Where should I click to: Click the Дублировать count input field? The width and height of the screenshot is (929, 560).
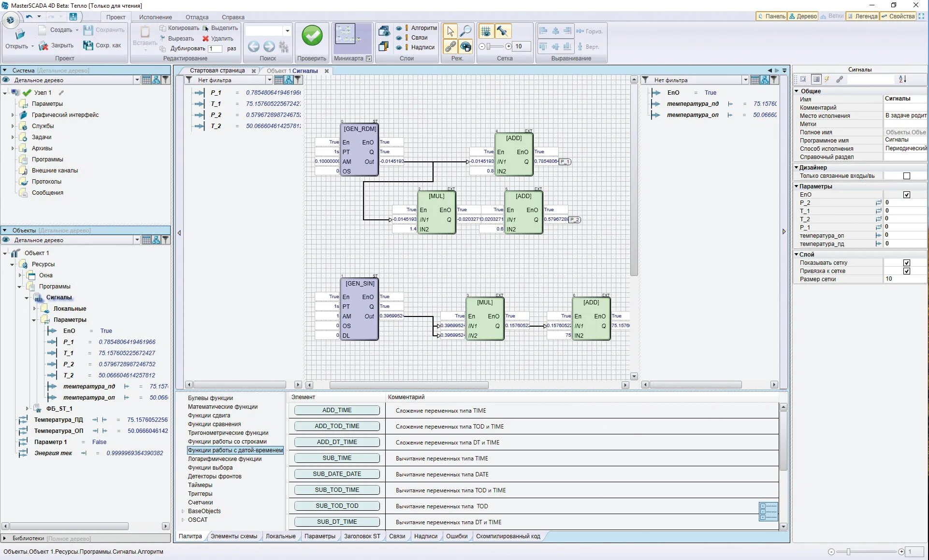click(215, 49)
